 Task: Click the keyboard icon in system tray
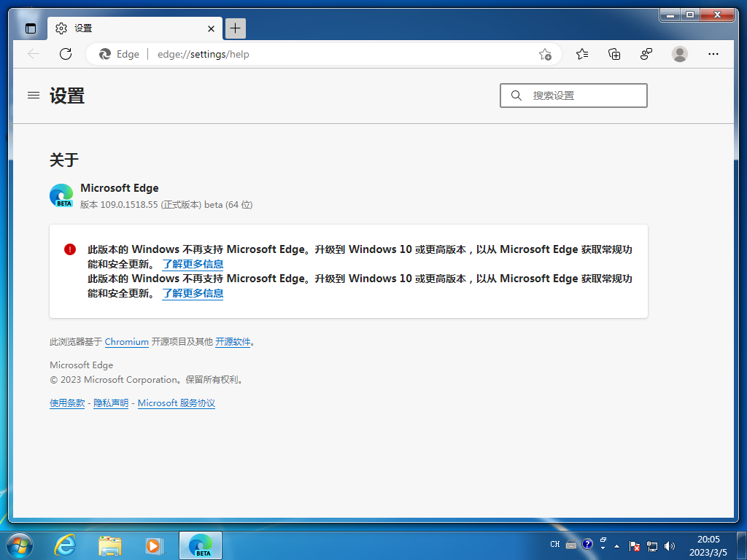571,545
